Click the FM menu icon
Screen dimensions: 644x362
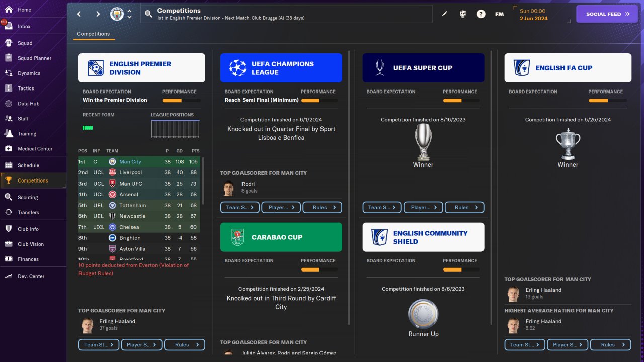(499, 14)
